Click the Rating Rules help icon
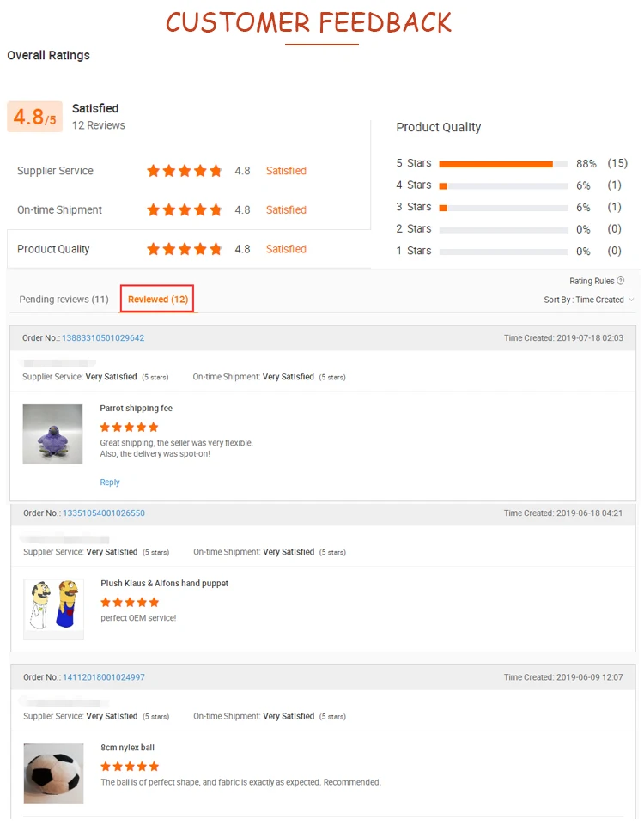This screenshot has width=644, height=825. [621, 281]
